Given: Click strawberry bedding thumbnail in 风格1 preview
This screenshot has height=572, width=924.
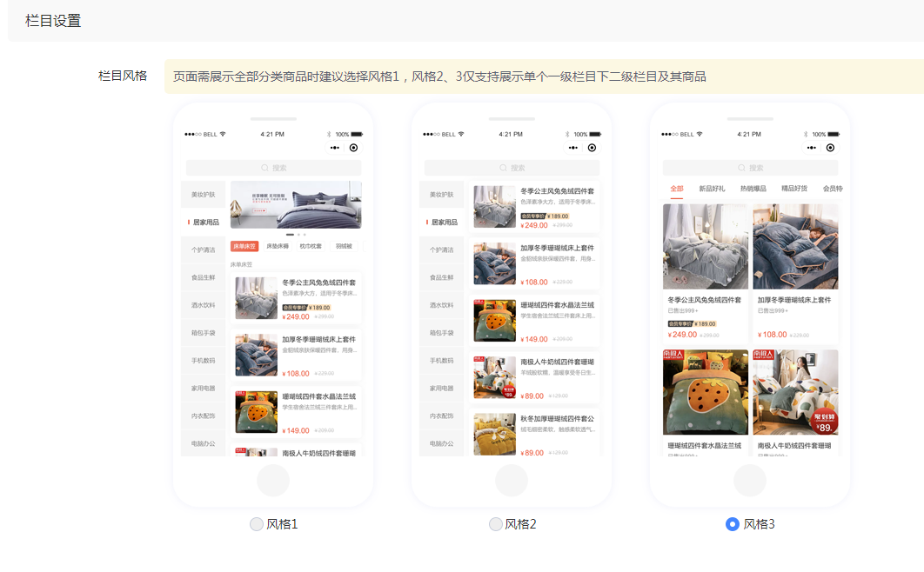Looking at the screenshot, I should (x=257, y=412).
